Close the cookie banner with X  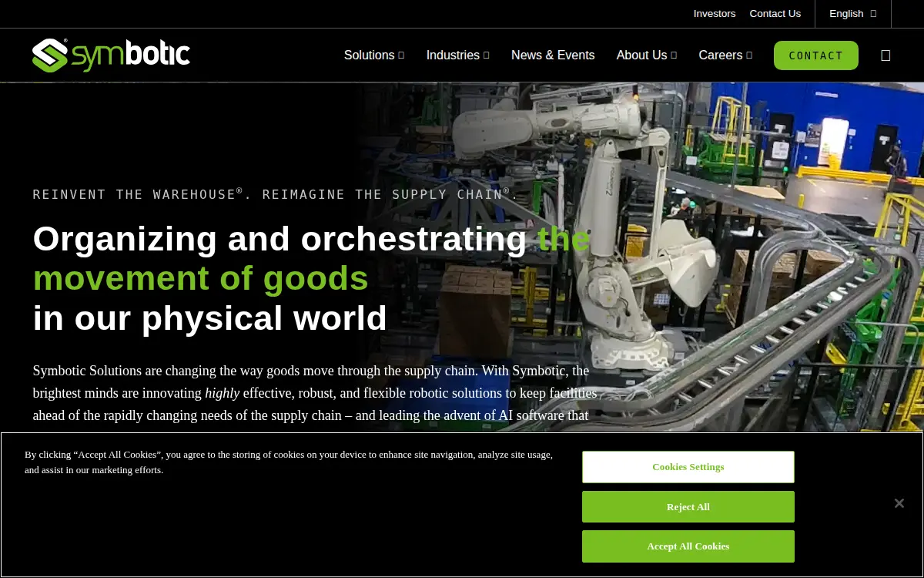[899, 503]
